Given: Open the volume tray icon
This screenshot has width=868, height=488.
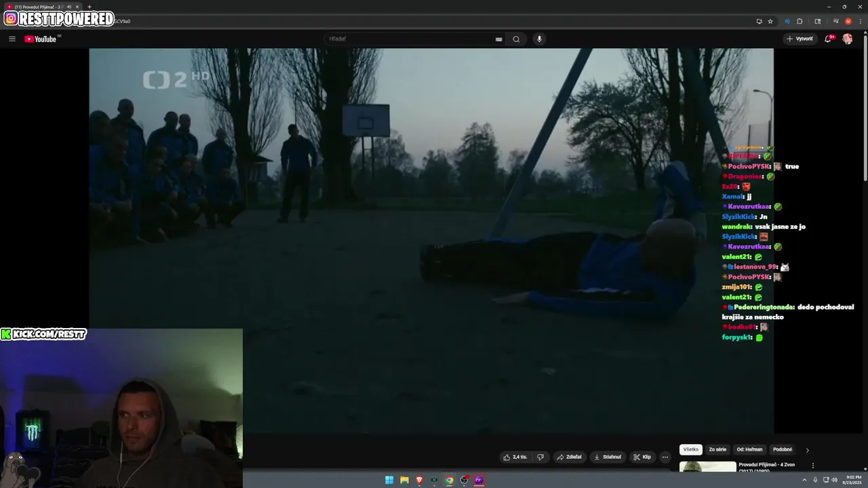Looking at the screenshot, I should [x=834, y=480].
